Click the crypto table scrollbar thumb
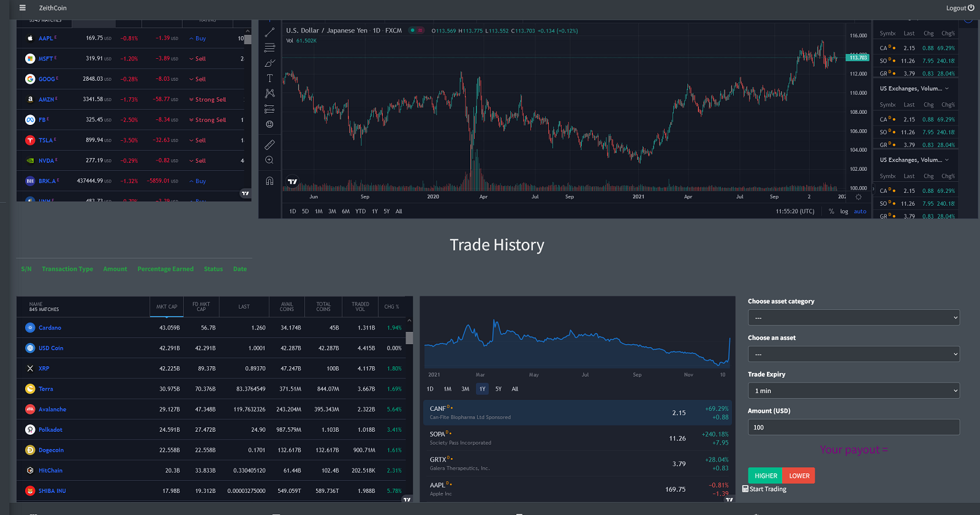Viewport: 980px width, 515px height. coord(409,338)
